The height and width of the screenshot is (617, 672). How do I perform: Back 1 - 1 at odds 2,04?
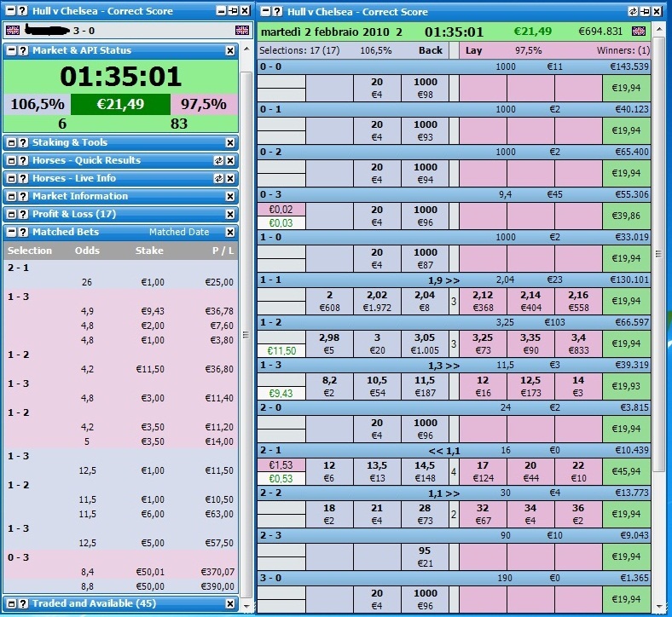pos(425,301)
